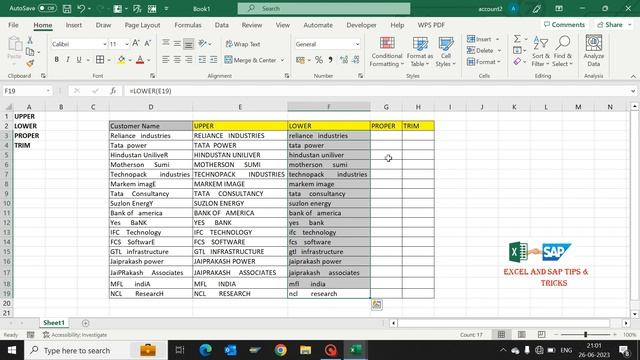Switch to the Formulas tab
The height and width of the screenshot is (360, 640).
188,25
